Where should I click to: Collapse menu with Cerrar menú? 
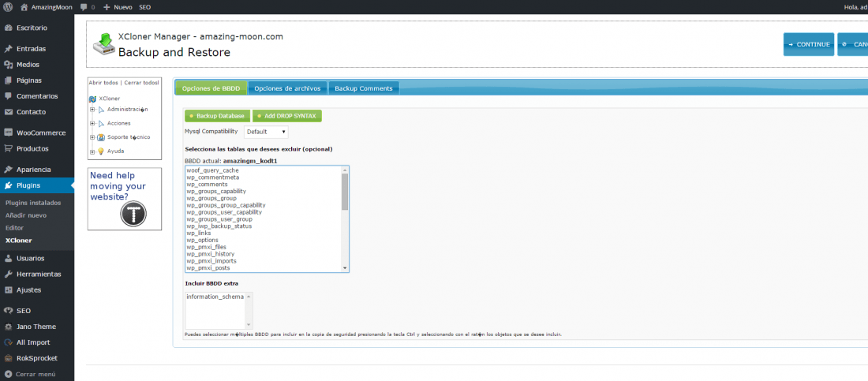pyautogui.click(x=37, y=374)
